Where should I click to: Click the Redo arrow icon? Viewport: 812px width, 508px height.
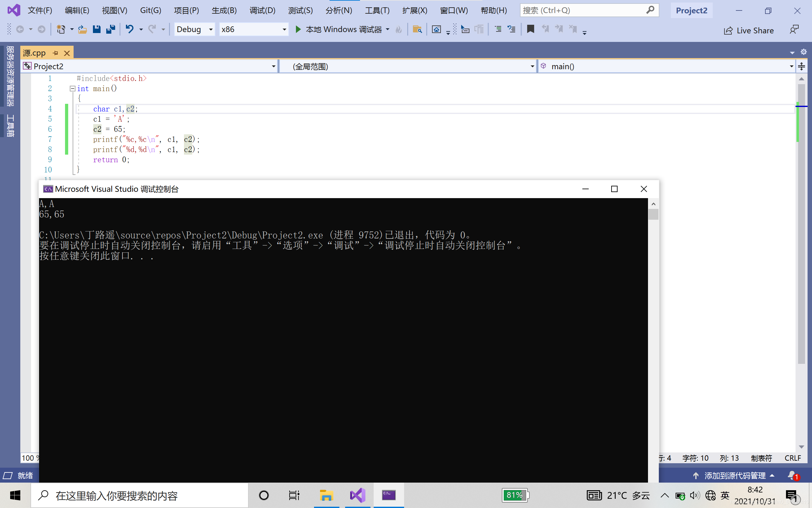click(152, 29)
